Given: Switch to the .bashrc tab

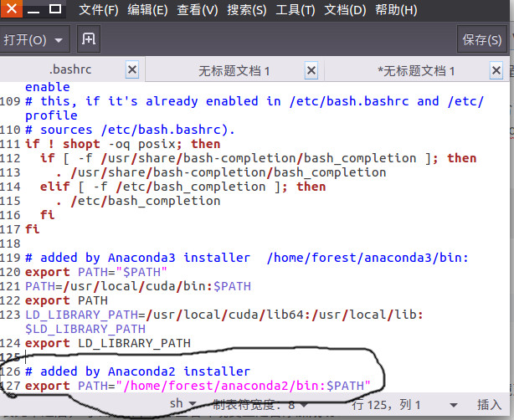Looking at the screenshot, I should click(x=70, y=69).
